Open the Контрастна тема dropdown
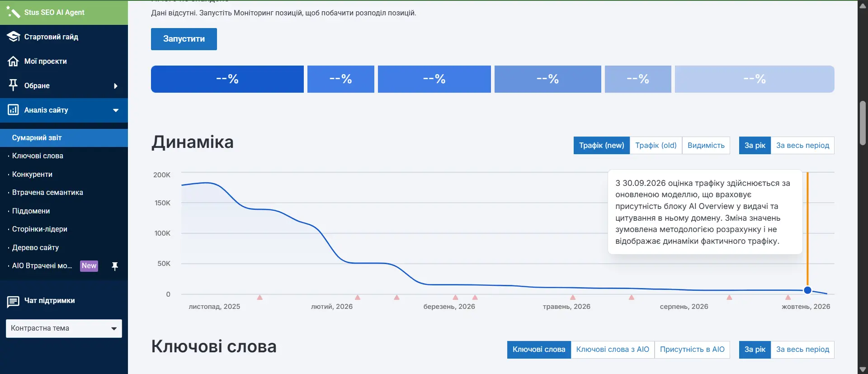Image resolution: width=868 pixels, height=374 pixels. (64, 328)
